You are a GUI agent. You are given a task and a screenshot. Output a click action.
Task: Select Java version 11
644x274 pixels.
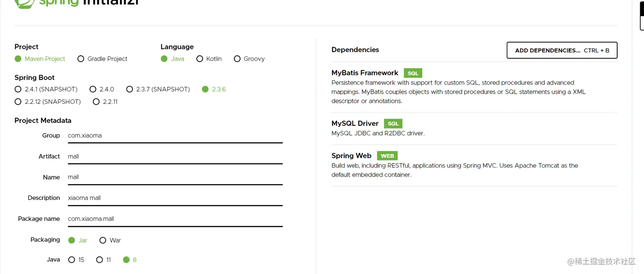tap(100, 260)
